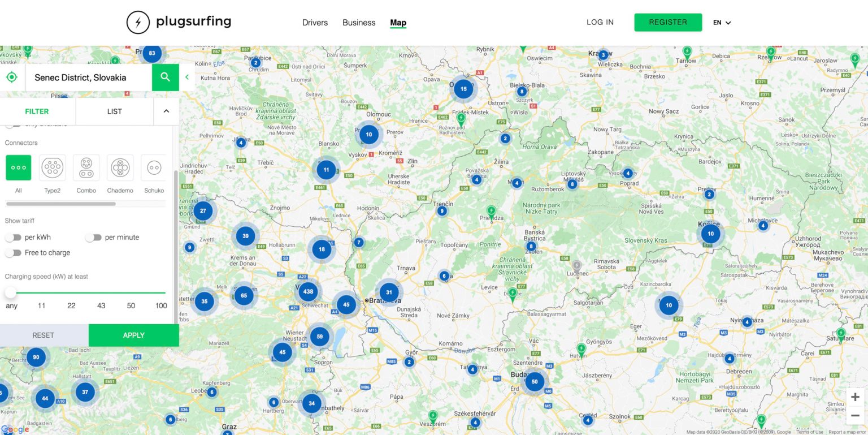Click the green magnifier search button
The image size is (868, 435).
[x=165, y=77]
